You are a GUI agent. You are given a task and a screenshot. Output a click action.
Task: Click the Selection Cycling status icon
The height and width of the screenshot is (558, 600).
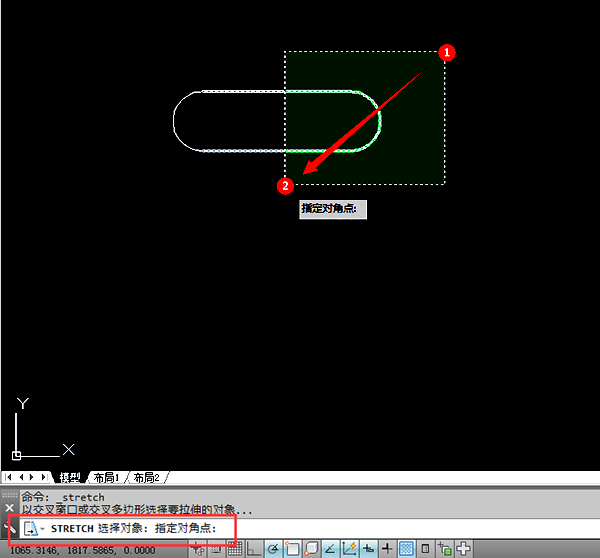point(444,549)
